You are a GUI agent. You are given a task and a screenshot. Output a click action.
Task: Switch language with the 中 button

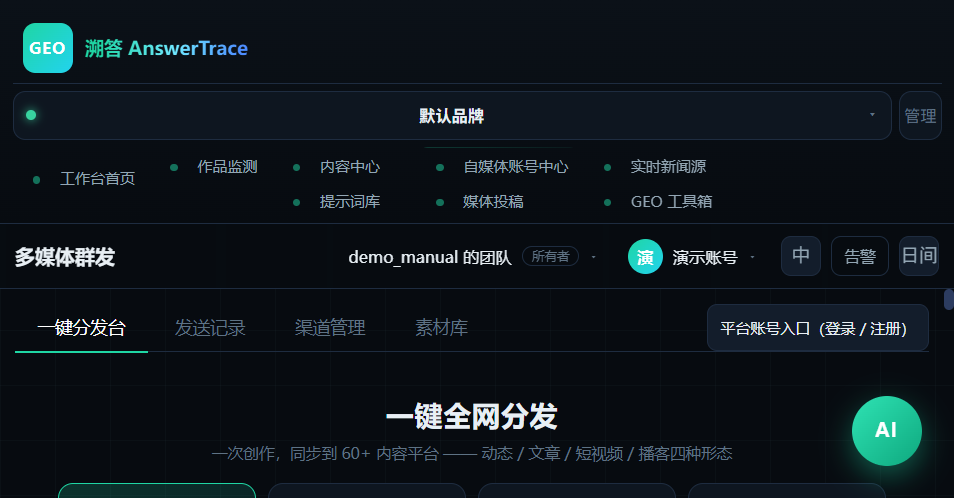click(x=801, y=256)
